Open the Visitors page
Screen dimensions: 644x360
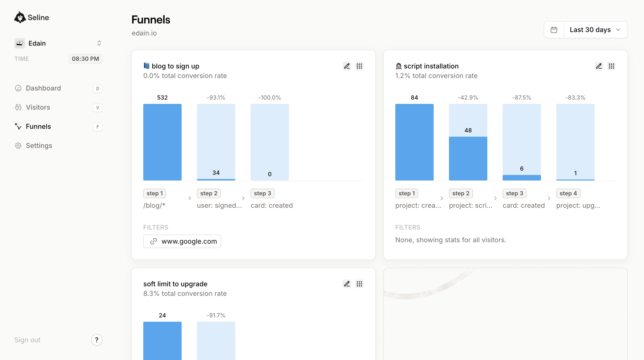point(38,107)
